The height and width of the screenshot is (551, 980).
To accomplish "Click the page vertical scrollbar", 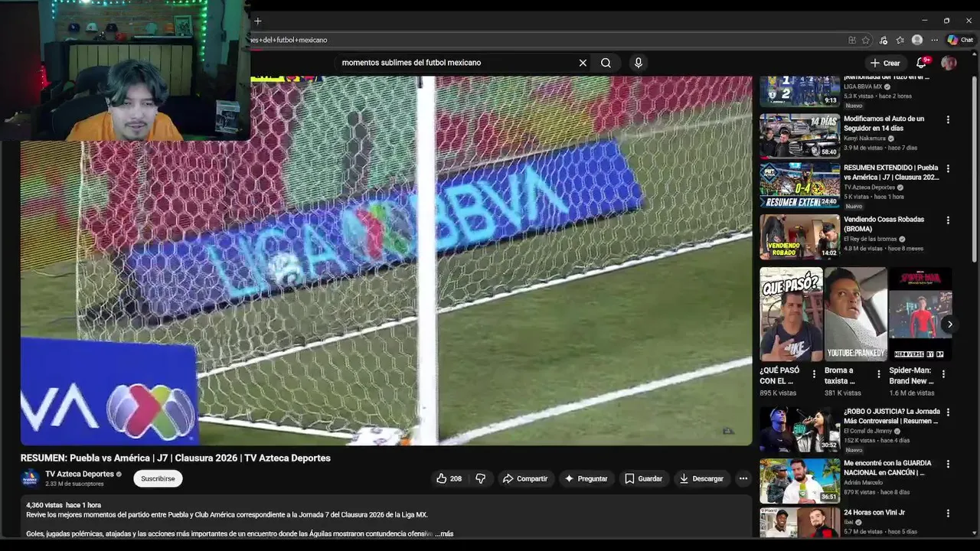I will pos(975,168).
